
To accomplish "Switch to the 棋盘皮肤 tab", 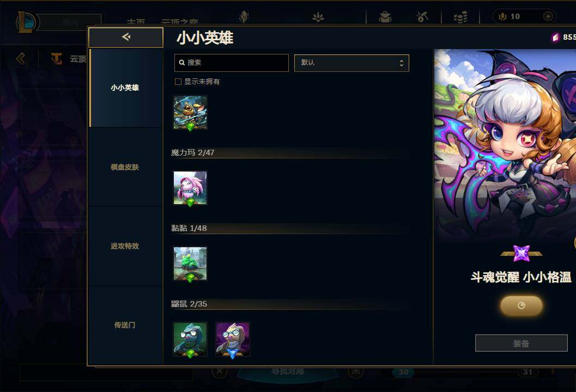I will pos(125,167).
